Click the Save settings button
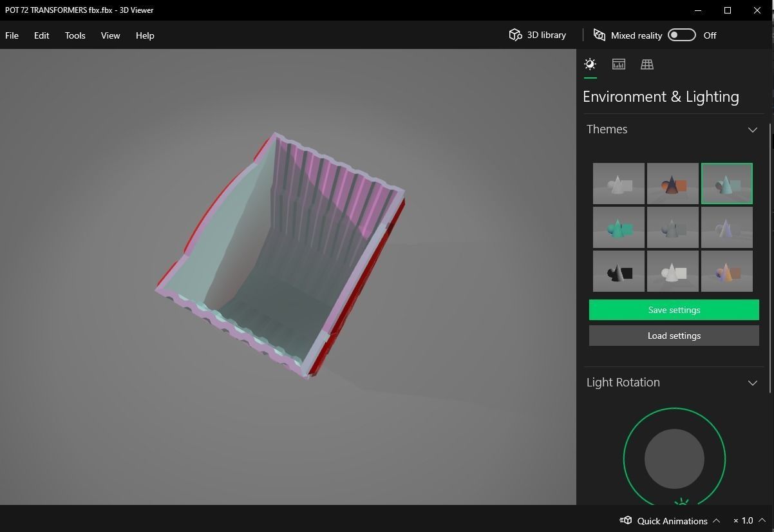Screen dimensions: 774x532 click(x=674, y=310)
